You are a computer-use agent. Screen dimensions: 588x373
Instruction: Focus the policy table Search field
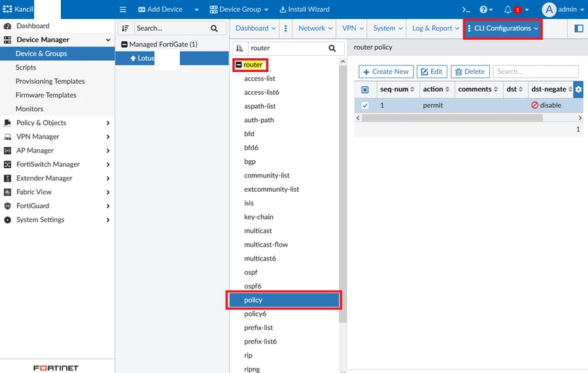point(536,72)
